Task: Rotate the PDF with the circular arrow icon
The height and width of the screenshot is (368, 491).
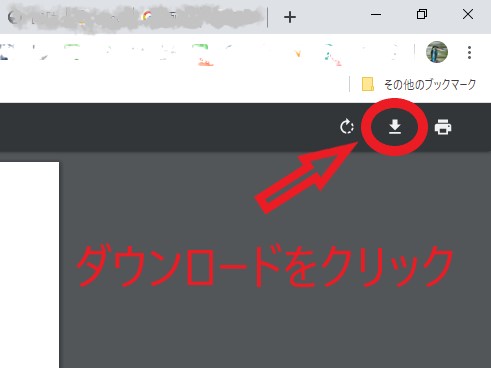Action: [x=347, y=127]
